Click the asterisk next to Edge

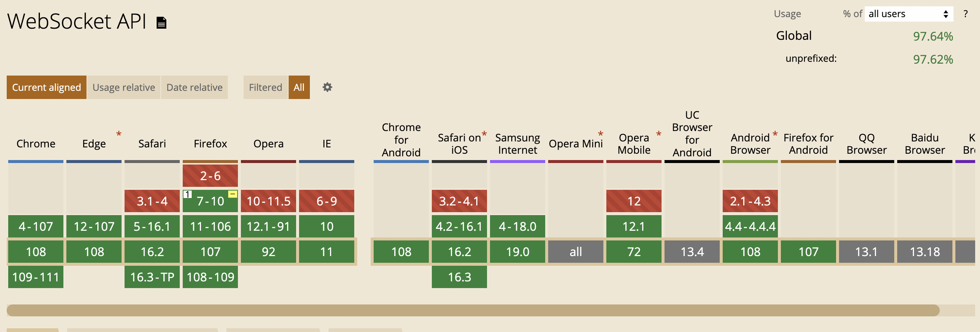click(119, 134)
